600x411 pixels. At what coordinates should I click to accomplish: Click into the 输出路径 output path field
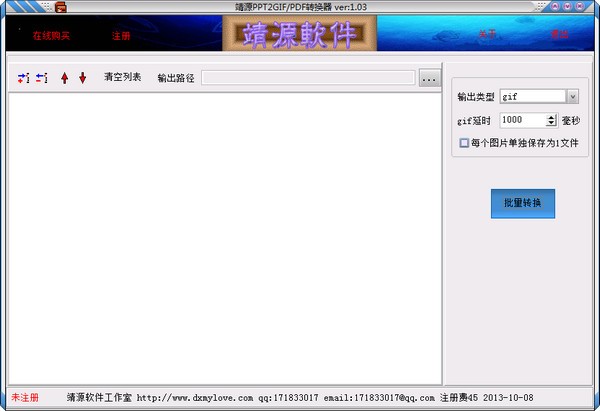point(308,78)
